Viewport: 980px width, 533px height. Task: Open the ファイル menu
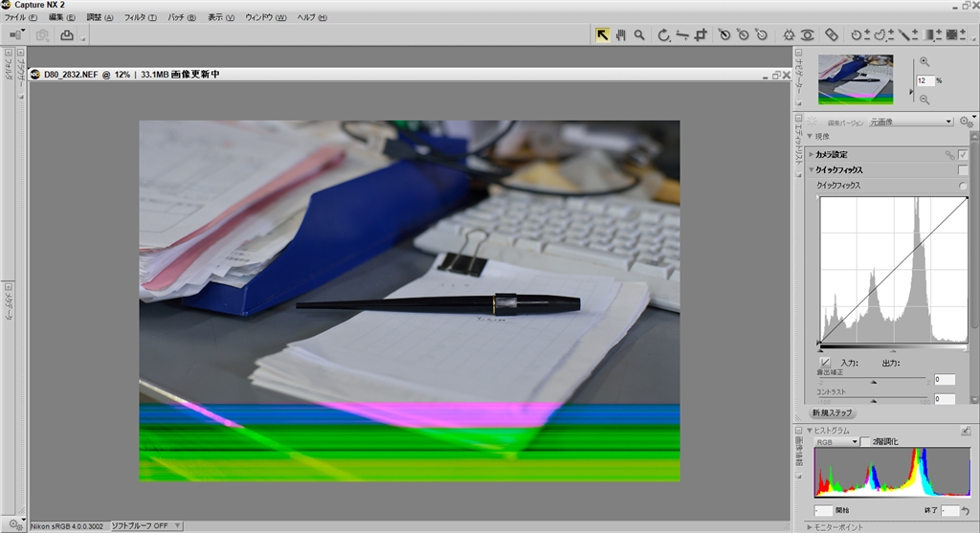tap(20, 17)
